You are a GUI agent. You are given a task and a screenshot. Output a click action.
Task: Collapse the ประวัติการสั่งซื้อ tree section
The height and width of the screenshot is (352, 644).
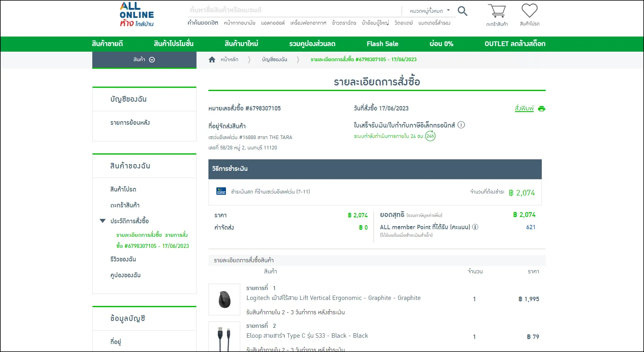point(103,221)
